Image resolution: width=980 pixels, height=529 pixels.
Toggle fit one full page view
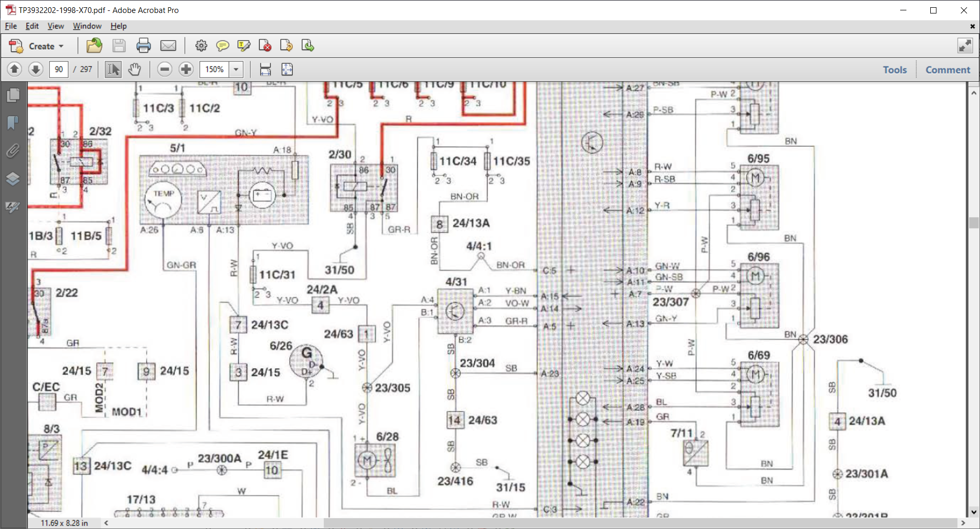point(287,69)
